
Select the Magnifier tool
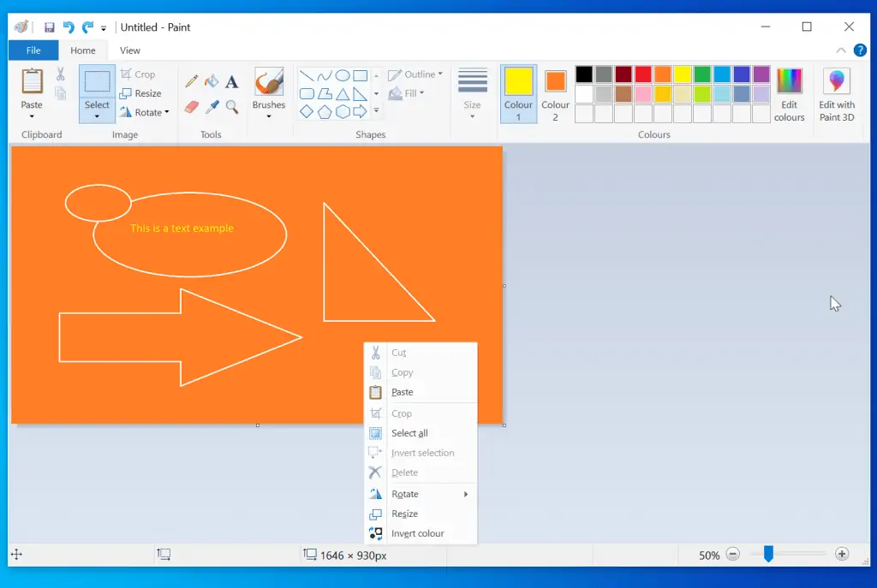[232, 107]
